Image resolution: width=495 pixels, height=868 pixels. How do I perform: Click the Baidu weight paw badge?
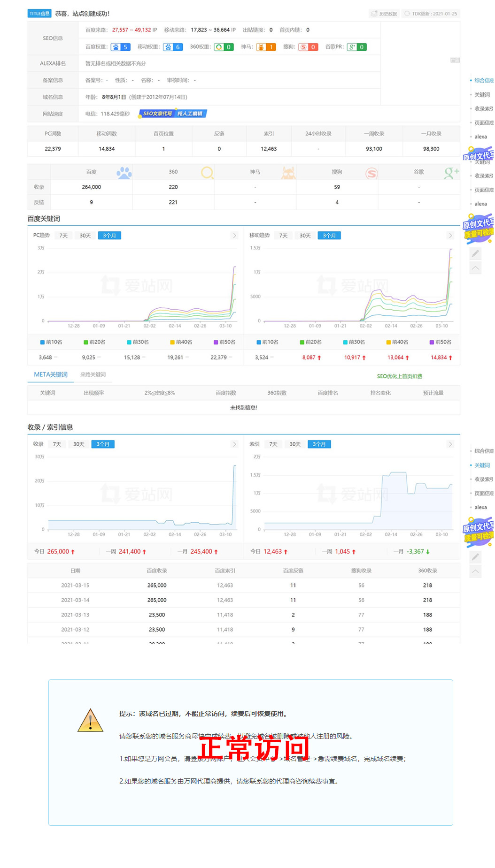click(x=116, y=47)
